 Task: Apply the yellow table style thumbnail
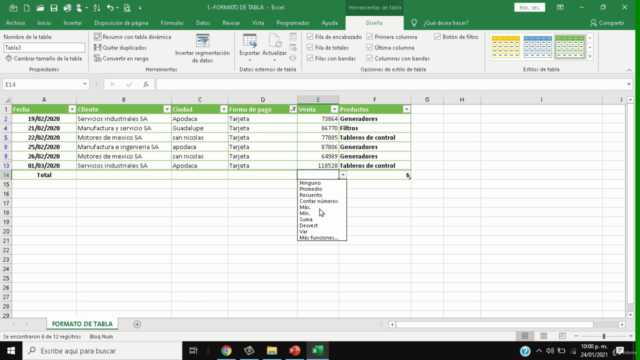pyautogui.click(x=505, y=47)
